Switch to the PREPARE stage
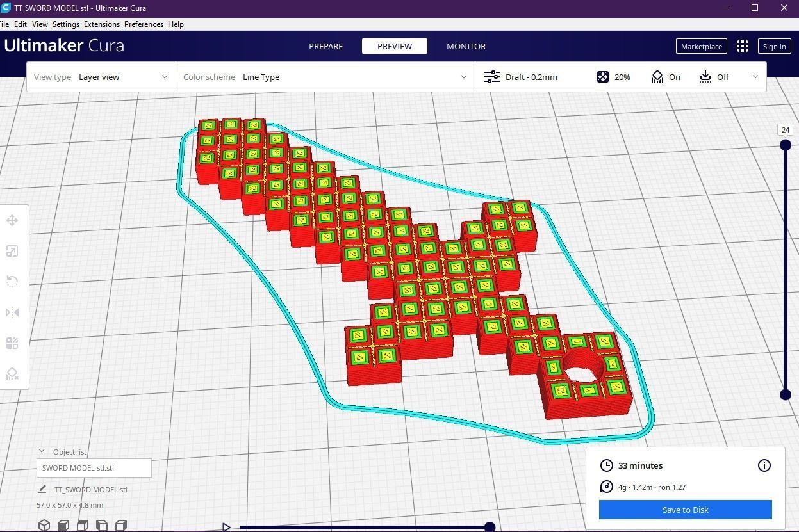This screenshot has height=532, width=799. 325,46
